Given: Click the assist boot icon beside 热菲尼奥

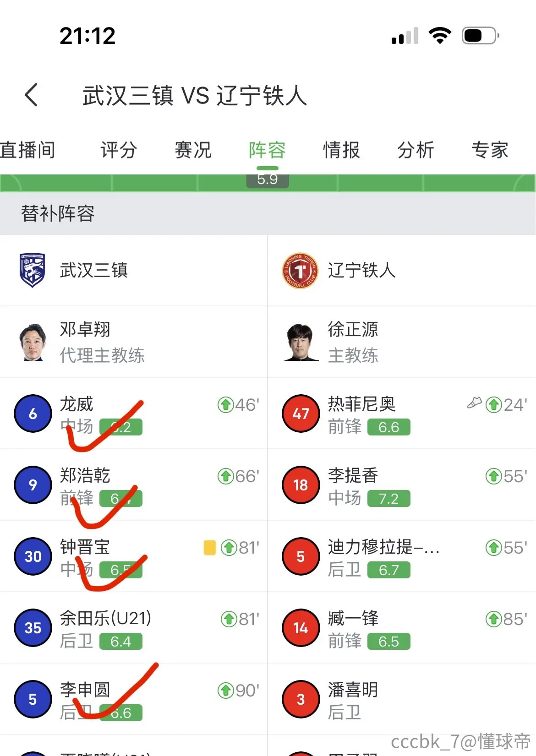Looking at the screenshot, I should click(x=475, y=403).
